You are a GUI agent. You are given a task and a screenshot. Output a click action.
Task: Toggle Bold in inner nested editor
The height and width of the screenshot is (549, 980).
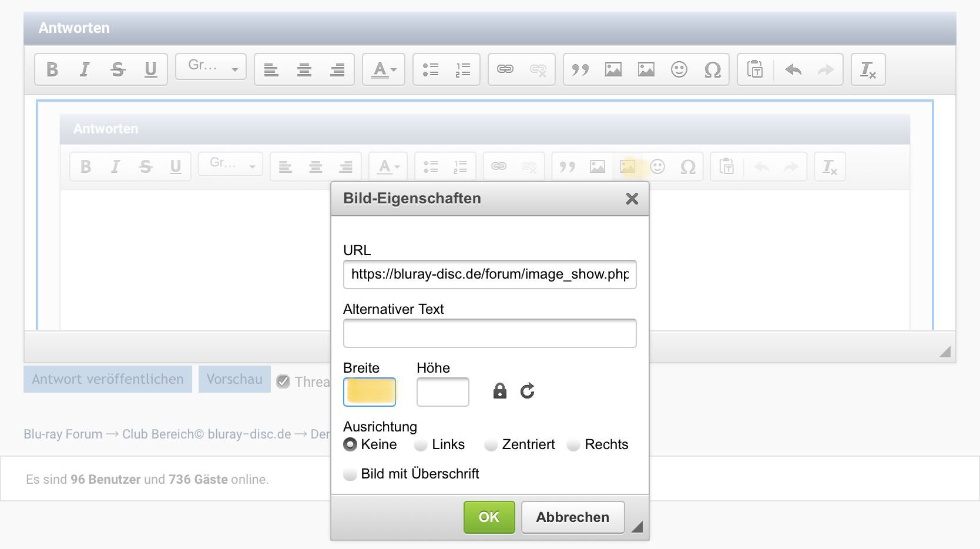tap(86, 166)
